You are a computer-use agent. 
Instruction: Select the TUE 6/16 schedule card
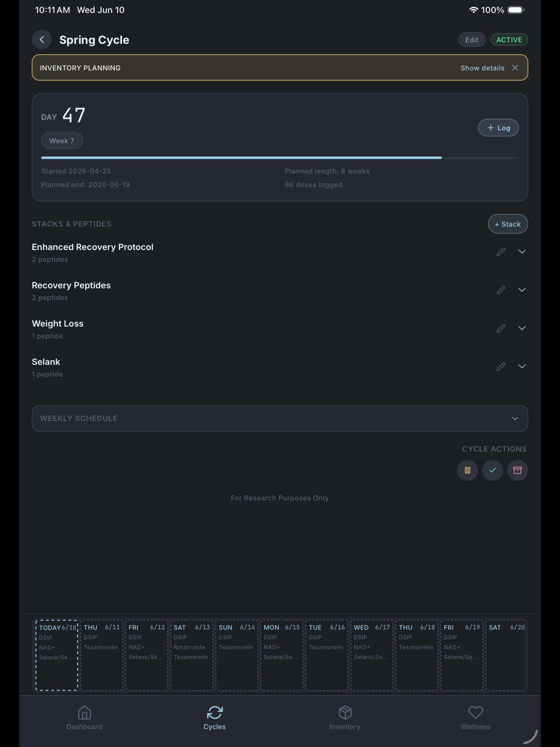(327, 655)
